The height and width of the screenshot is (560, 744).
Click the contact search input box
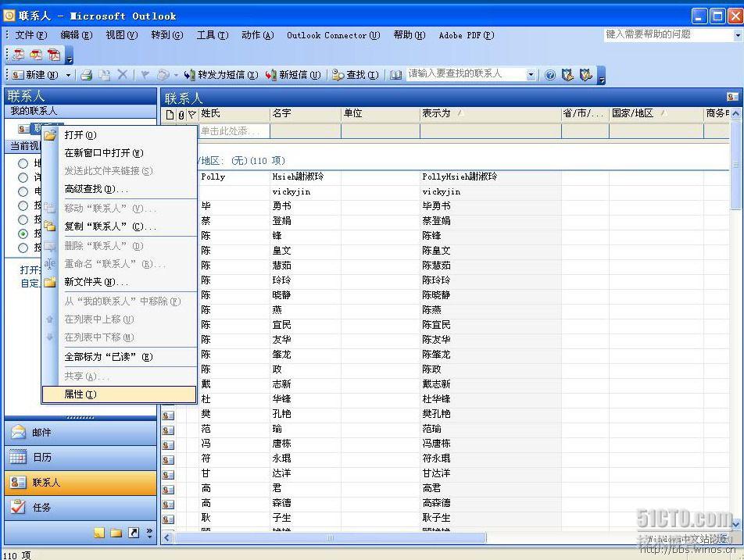click(x=467, y=74)
